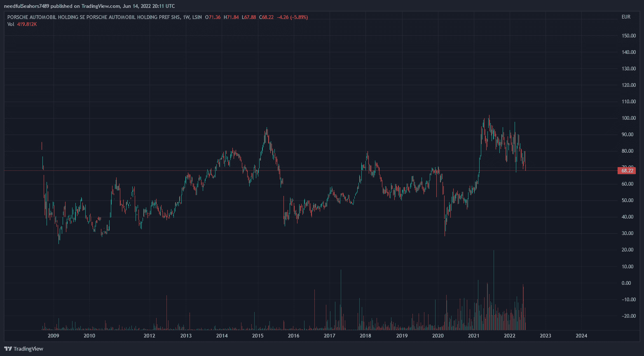Click the −10.00 price axis label

tap(629, 300)
